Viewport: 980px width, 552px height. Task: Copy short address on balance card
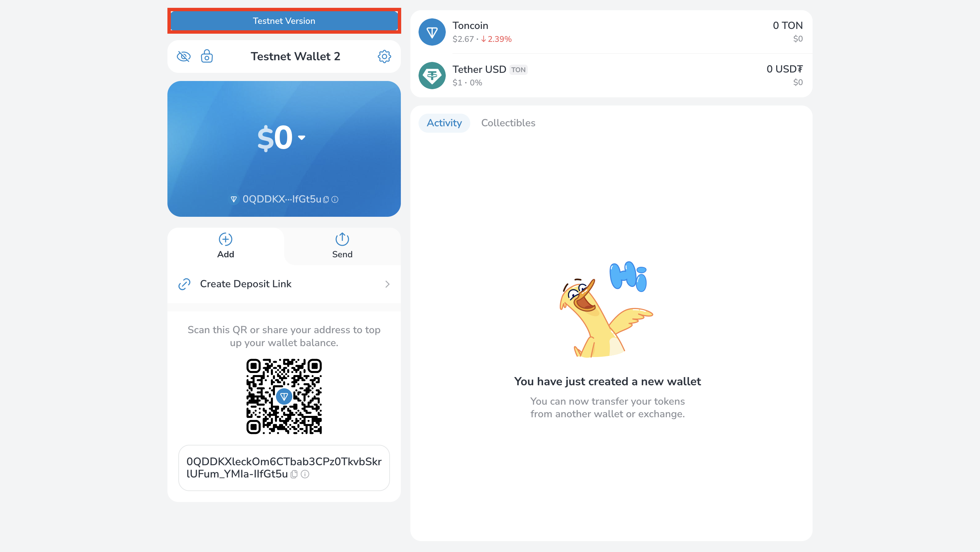click(326, 199)
